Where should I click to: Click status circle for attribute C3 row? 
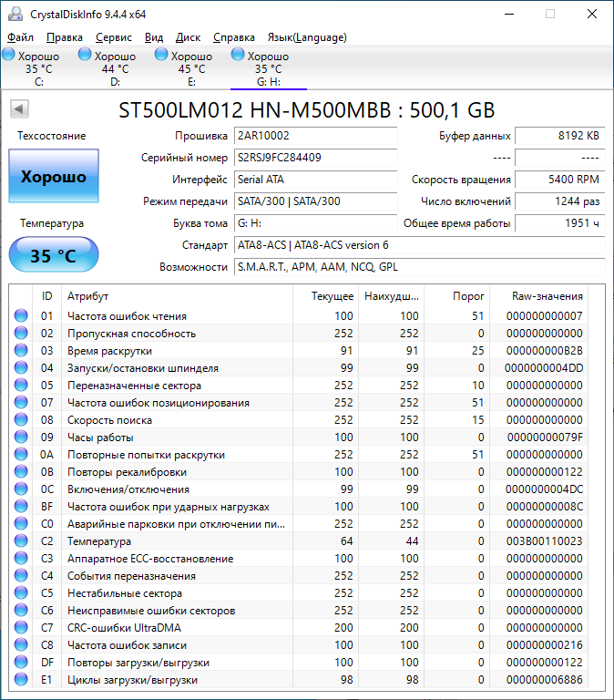(x=21, y=558)
